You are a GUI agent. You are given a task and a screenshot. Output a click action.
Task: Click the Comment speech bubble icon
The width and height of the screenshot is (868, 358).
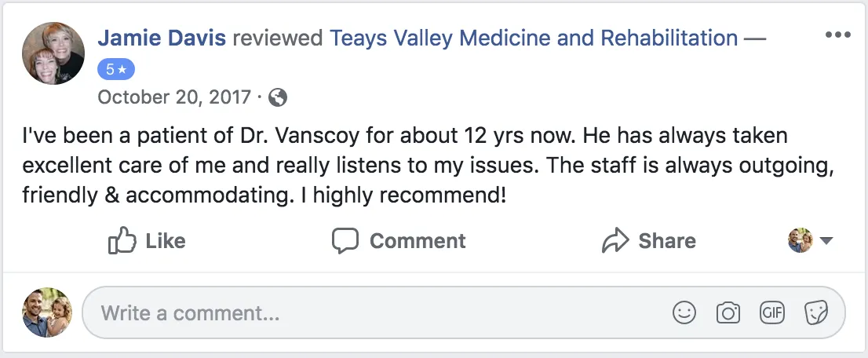[345, 240]
